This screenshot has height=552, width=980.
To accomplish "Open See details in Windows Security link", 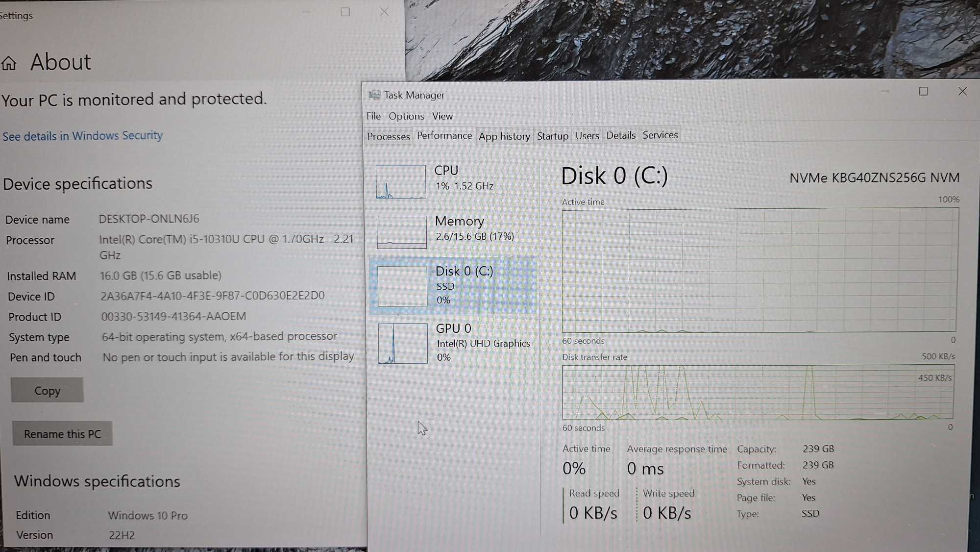I will pyautogui.click(x=82, y=136).
